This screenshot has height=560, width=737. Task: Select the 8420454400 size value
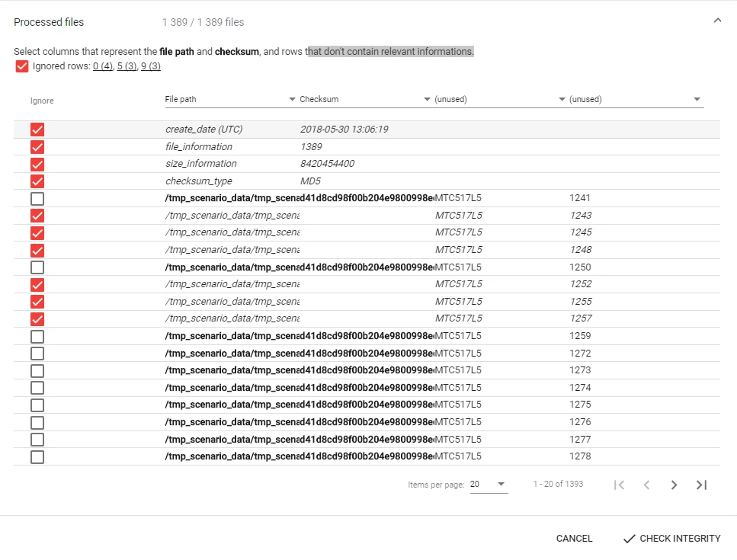tap(327, 164)
